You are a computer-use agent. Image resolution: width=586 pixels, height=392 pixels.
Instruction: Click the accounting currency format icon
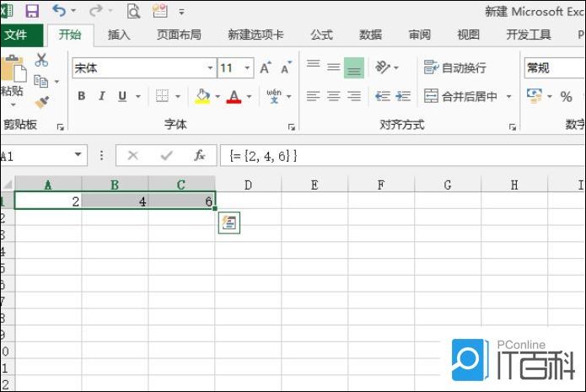coord(534,96)
